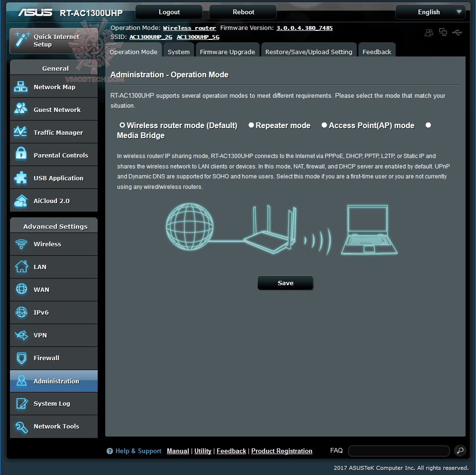The width and height of the screenshot is (476, 475).
Task: Click the Help & Support link text
Action: click(138, 451)
